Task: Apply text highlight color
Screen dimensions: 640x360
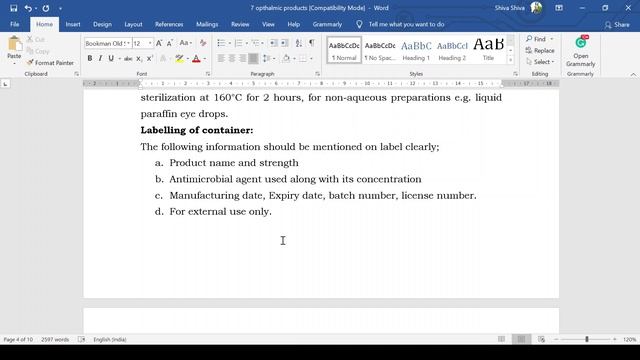Action: (179, 59)
